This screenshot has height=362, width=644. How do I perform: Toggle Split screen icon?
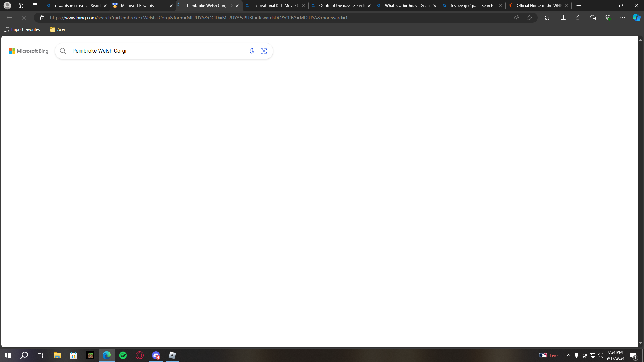pyautogui.click(x=563, y=18)
